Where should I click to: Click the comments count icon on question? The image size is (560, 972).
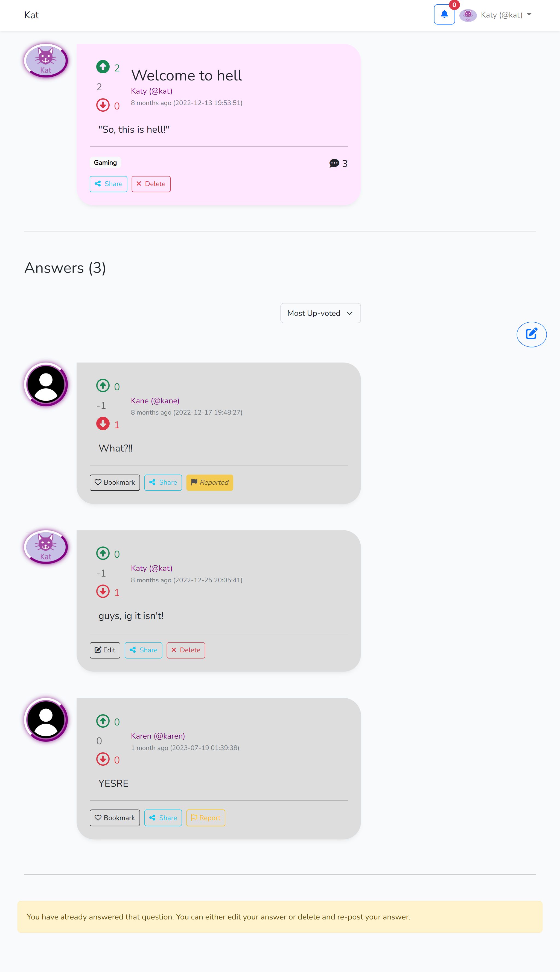point(334,164)
